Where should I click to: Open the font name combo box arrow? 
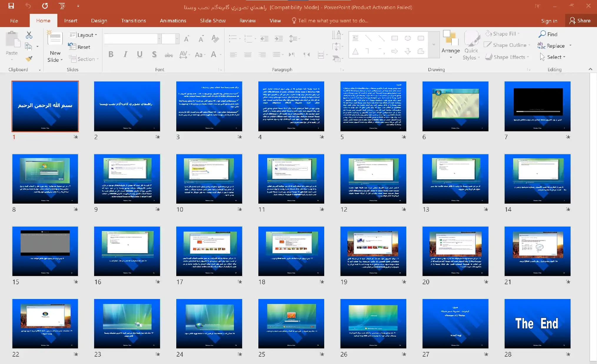[159, 39]
